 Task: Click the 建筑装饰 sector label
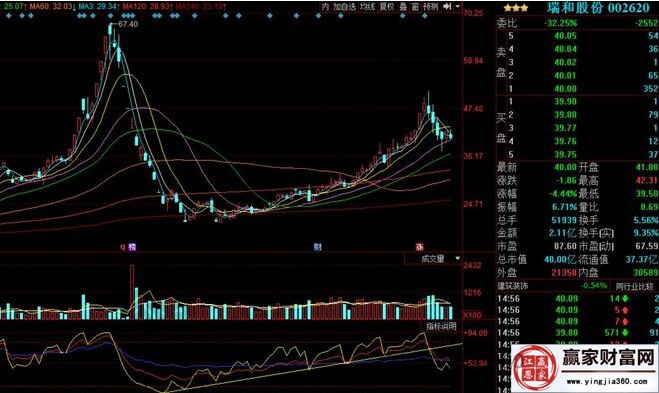point(513,286)
